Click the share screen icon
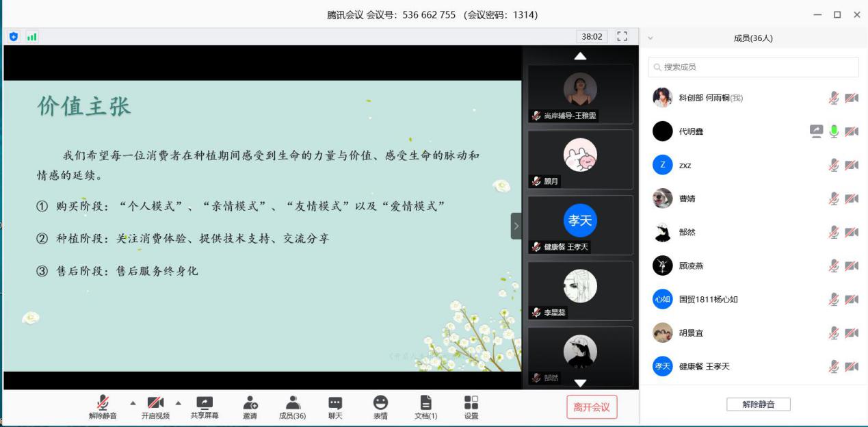 click(205, 404)
